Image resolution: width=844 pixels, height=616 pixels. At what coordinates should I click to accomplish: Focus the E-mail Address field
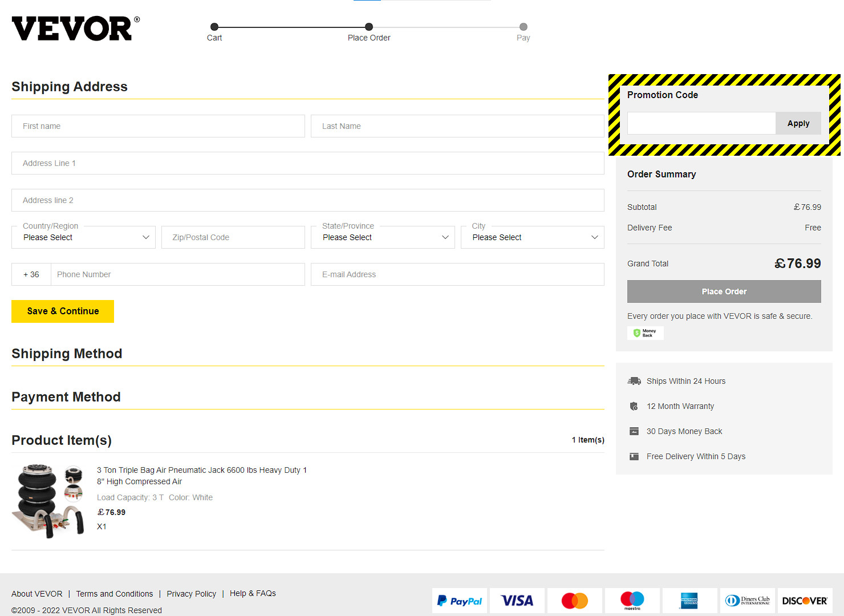(457, 274)
